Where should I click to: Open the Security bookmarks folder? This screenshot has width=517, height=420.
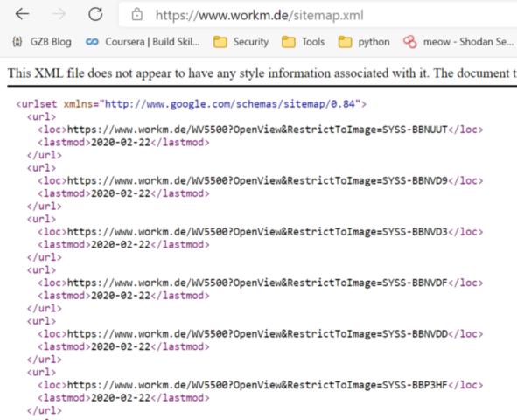241,42
